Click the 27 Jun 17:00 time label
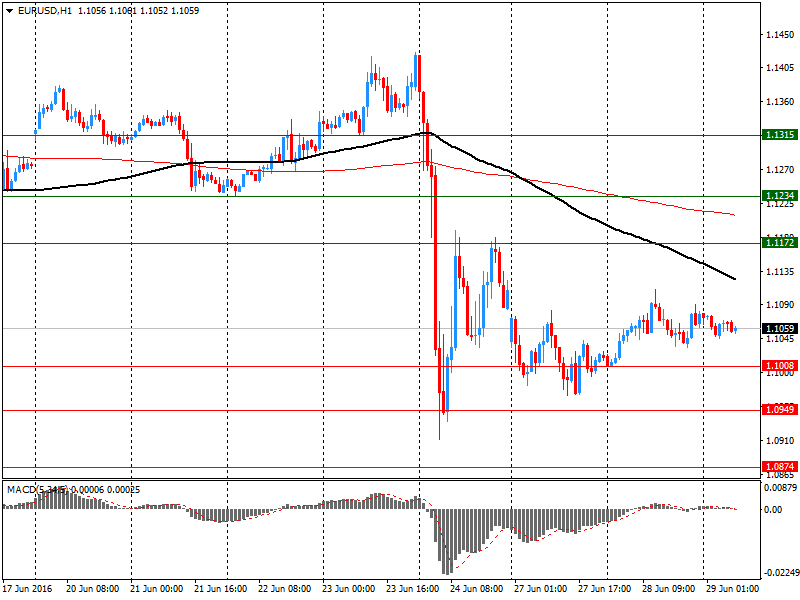Viewport: 800px width, 600px height. [x=604, y=588]
